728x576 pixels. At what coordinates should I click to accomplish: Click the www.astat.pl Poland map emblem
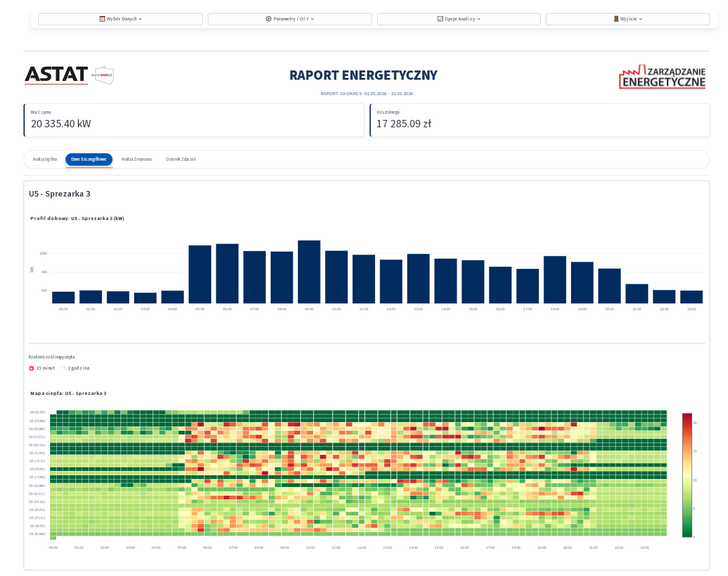(103, 75)
